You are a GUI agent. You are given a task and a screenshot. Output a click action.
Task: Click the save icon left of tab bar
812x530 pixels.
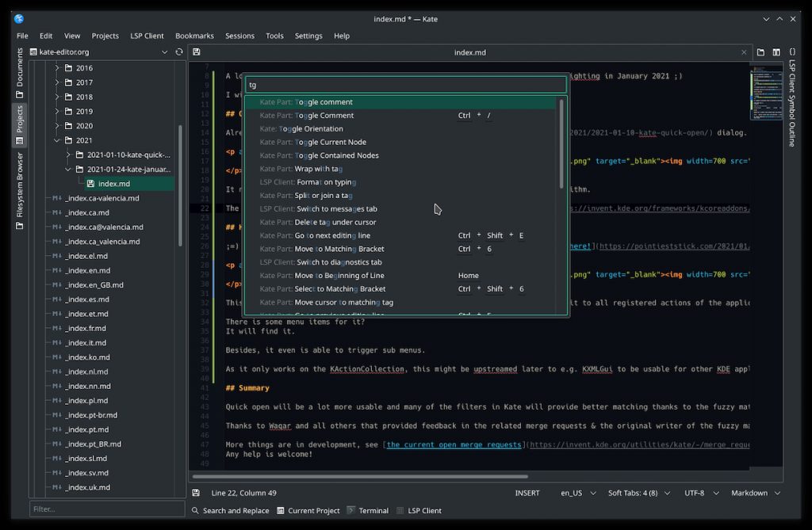click(196, 52)
